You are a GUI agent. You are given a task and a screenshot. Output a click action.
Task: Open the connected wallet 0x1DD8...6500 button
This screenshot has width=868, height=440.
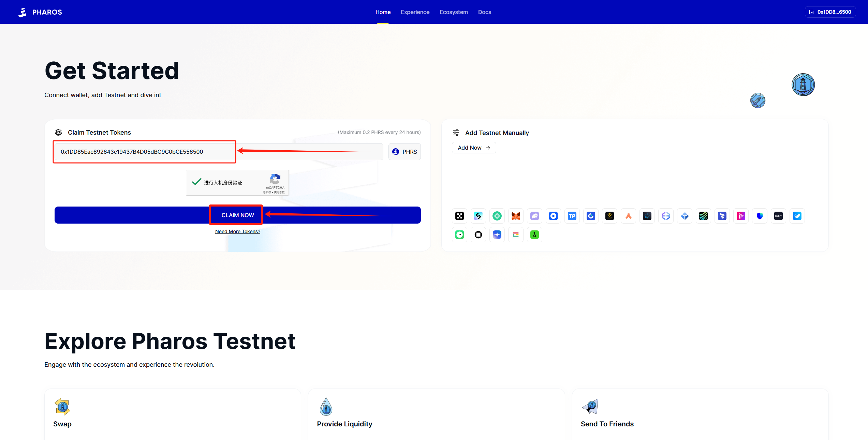coord(830,12)
